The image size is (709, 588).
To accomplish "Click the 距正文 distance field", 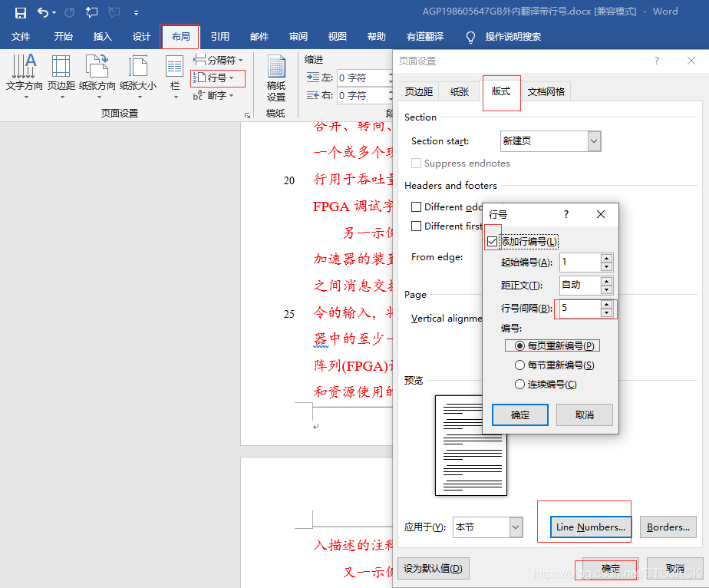I will [x=580, y=285].
